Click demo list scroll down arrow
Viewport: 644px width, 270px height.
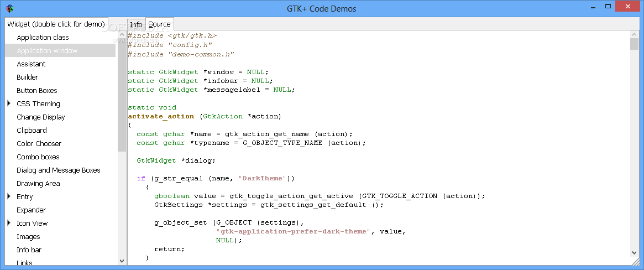[x=122, y=261]
